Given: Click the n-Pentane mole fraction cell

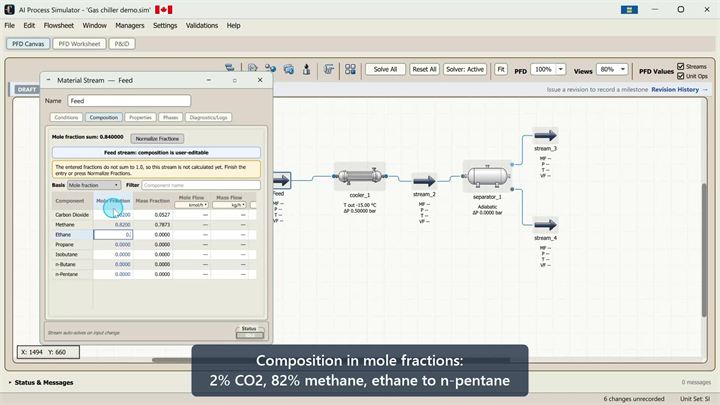Looking at the screenshot, I should [113, 274].
